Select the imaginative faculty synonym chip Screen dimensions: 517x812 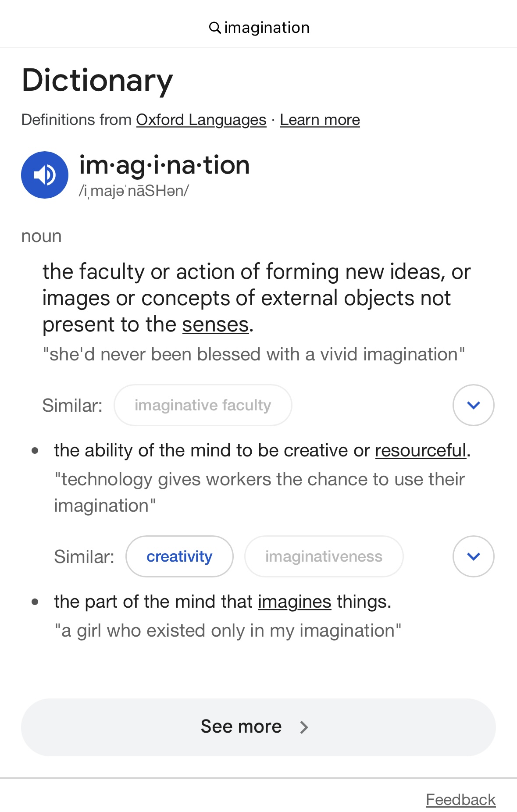point(203,405)
